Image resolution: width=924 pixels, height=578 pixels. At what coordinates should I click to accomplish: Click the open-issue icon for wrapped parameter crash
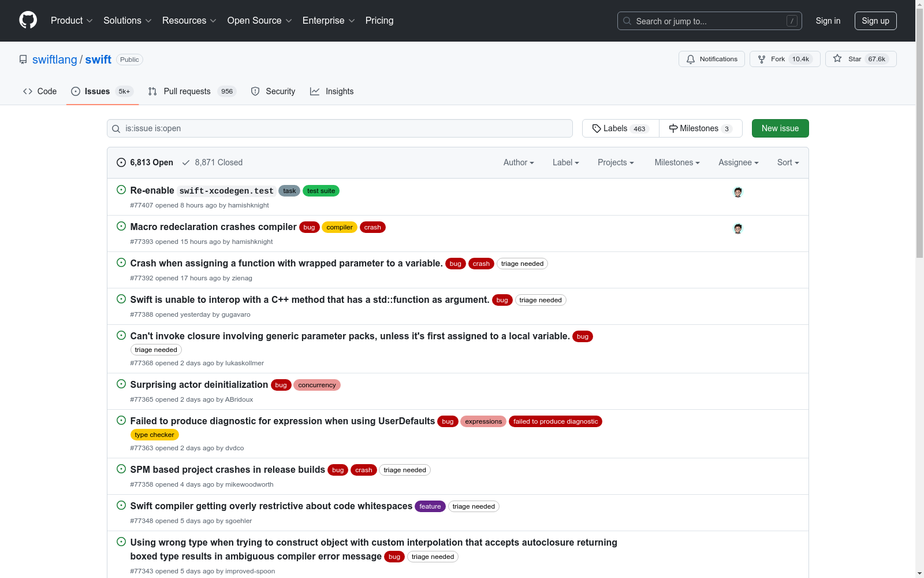(121, 262)
